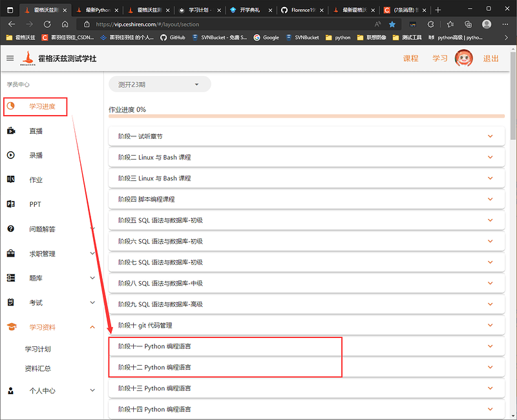Click the 学习进度 pie chart icon
This screenshot has width=517, height=420.
[11, 106]
